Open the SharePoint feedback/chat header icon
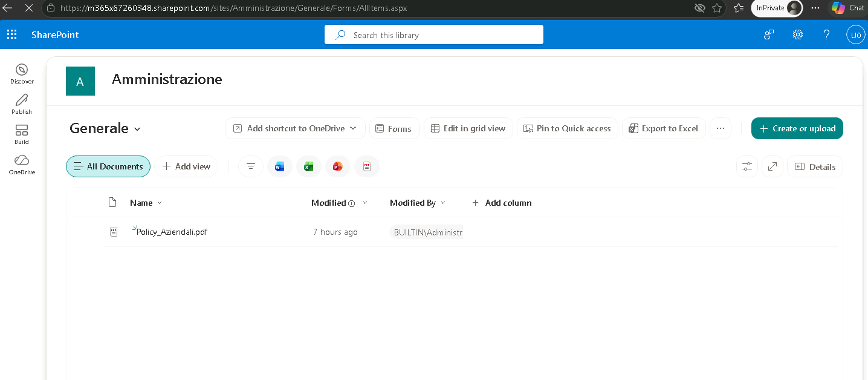Screen dimensions: 868x380 pyautogui.click(x=769, y=34)
